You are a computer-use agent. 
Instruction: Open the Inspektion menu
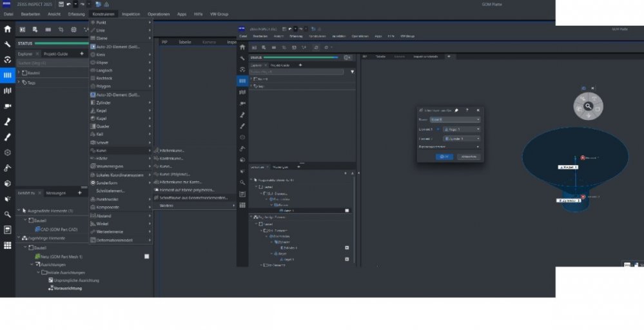(x=131, y=14)
